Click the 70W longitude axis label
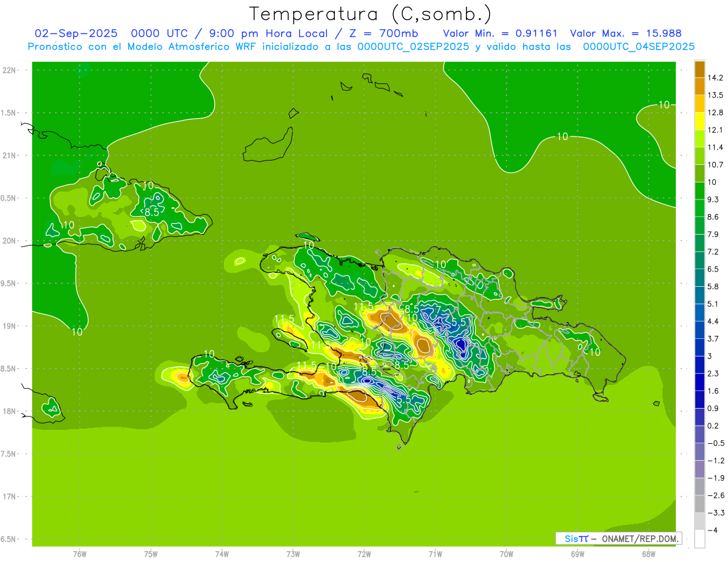This screenshot has width=728, height=562. (x=507, y=554)
